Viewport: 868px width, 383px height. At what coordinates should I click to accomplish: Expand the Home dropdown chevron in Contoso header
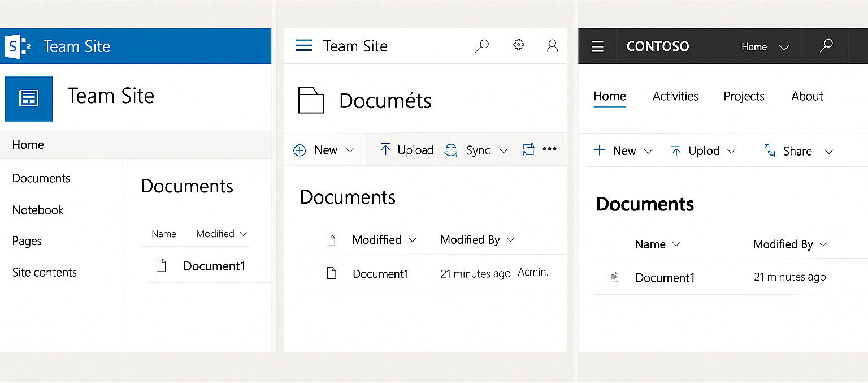tap(784, 47)
